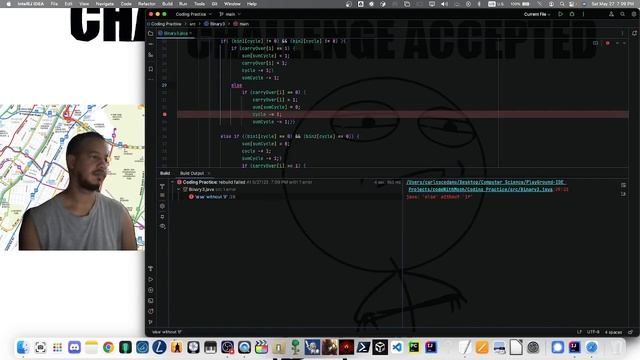Viewport: 640px width, 360px height.
Task: Open the Window menu
Action: tap(232, 4)
